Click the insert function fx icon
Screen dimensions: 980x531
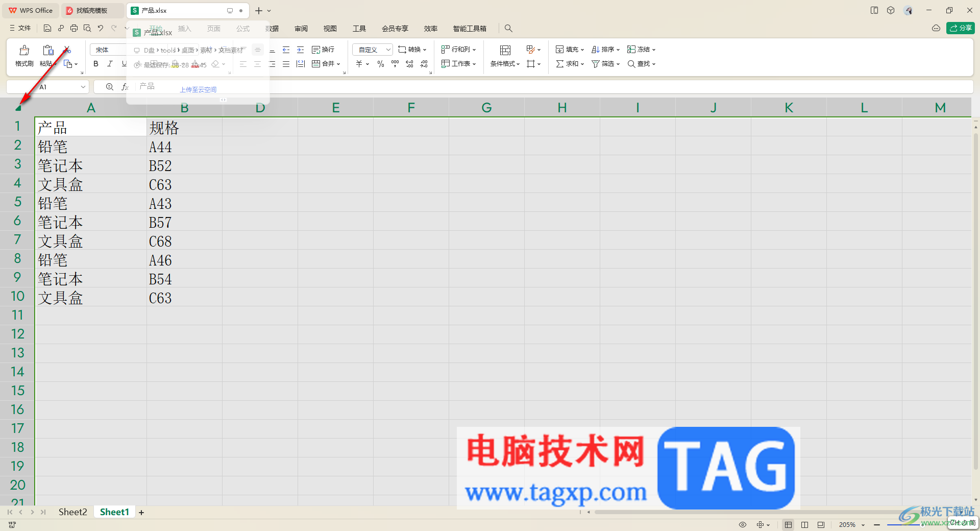click(x=125, y=87)
